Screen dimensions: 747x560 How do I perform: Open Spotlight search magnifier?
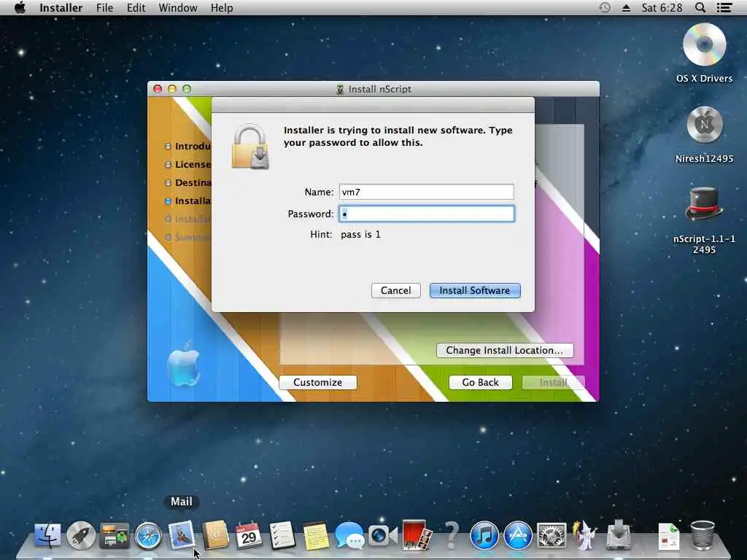[700, 7]
